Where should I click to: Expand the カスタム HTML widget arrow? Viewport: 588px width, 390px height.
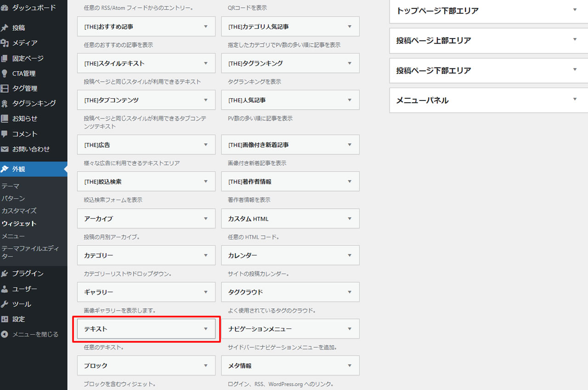pyautogui.click(x=350, y=218)
